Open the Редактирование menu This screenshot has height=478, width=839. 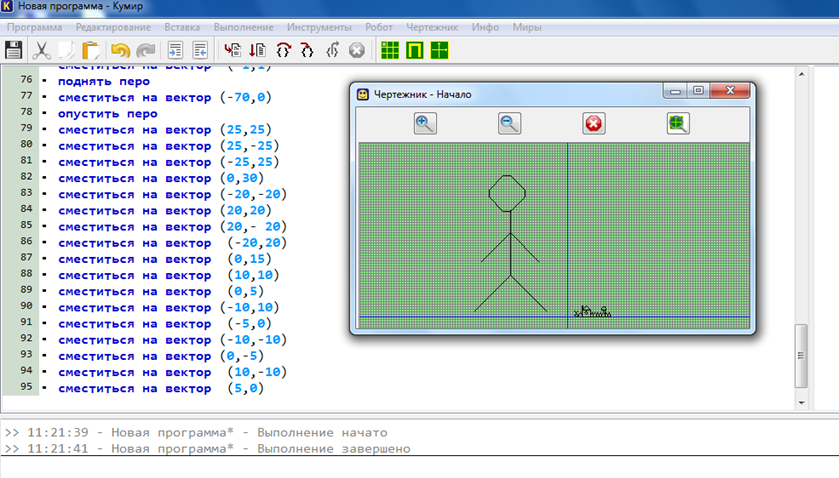[x=113, y=27]
